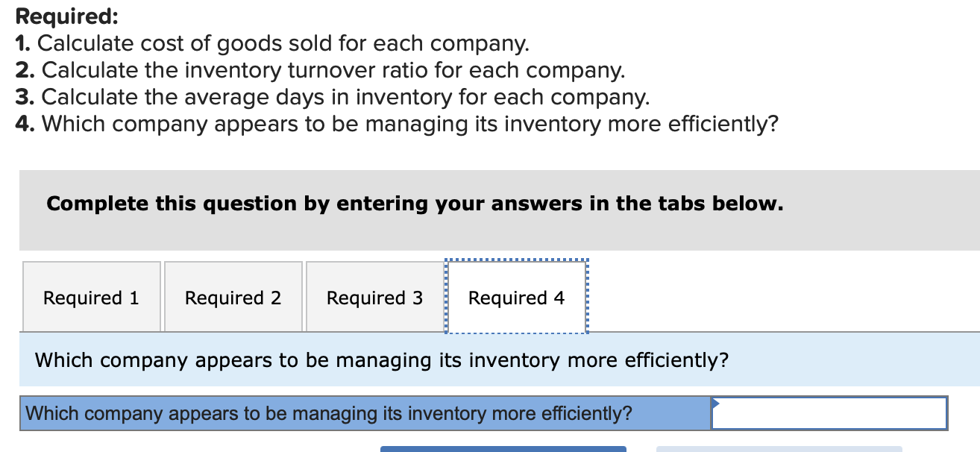This screenshot has height=452, width=980.
Task: Click the currently active Required 4 tab
Action: click(x=516, y=297)
